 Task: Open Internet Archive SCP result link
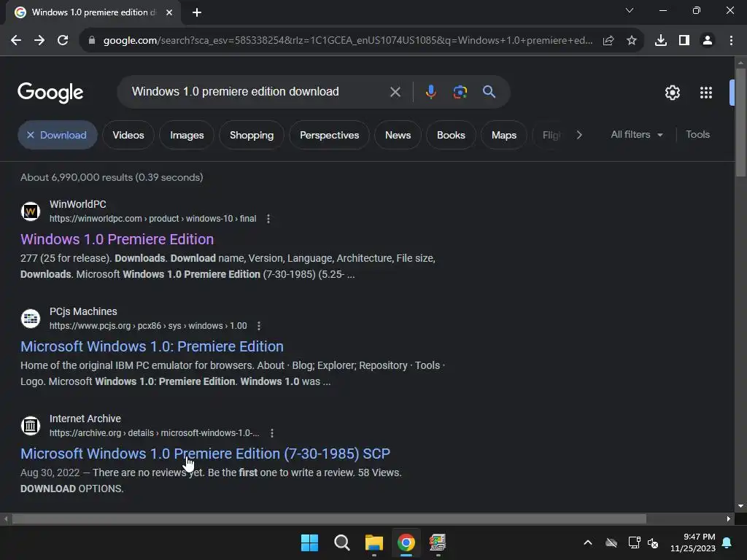click(205, 454)
